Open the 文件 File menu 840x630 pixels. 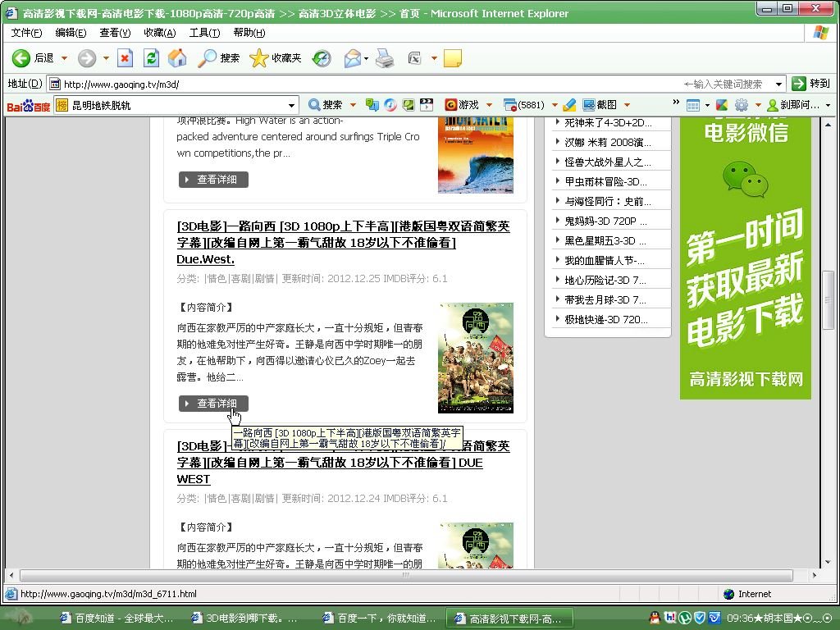coord(25,32)
